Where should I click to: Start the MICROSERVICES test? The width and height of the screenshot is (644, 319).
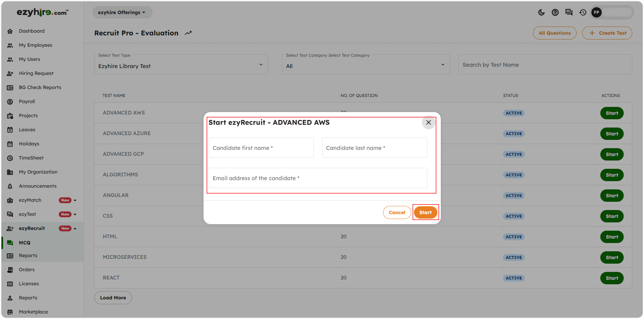coord(612,257)
